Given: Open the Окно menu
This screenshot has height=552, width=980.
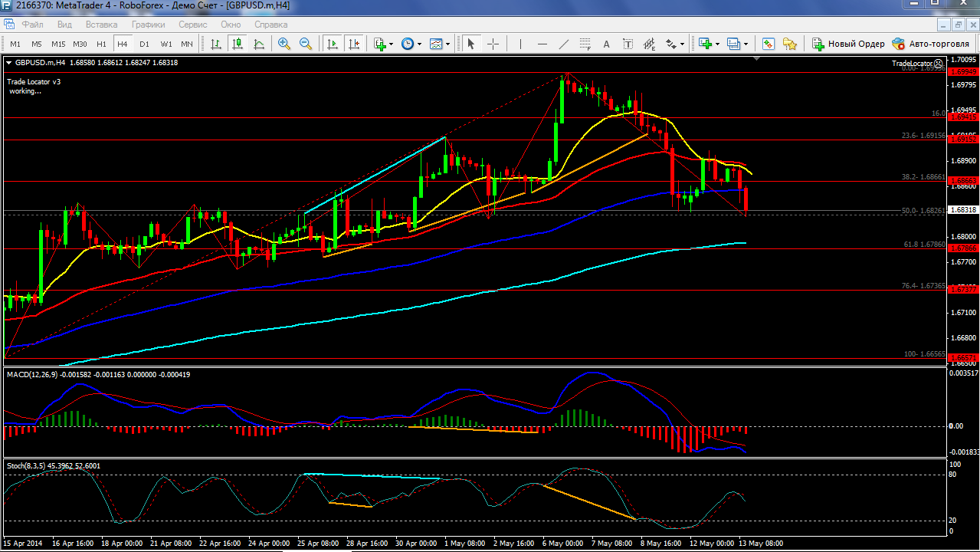Looking at the screenshot, I should pyautogui.click(x=231, y=24).
